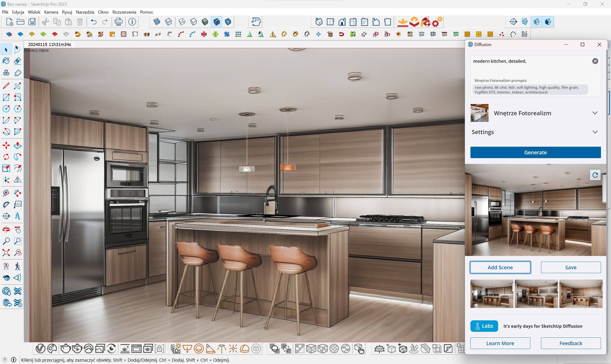Expand the Wnętrze Fotorealizm style dropdown
Viewport: 611px width, 364px height.
tap(595, 113)
